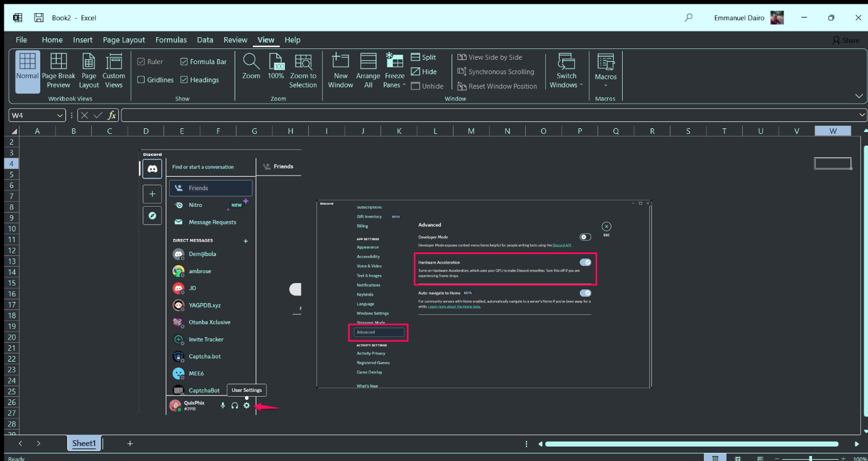Viewport: 868px width, 461px height.
Task: Click Zoom to Selection icon
Action: (x=303, y=62)
